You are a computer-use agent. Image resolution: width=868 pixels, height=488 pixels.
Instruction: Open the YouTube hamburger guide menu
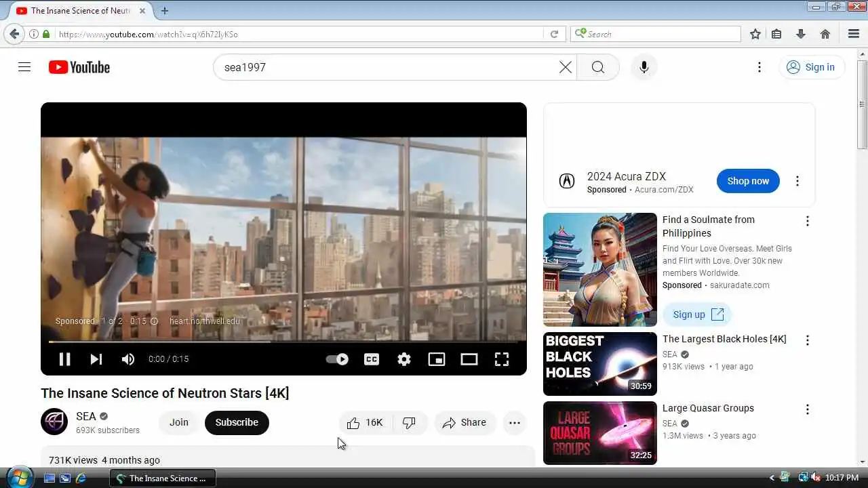tap(24, 67)
